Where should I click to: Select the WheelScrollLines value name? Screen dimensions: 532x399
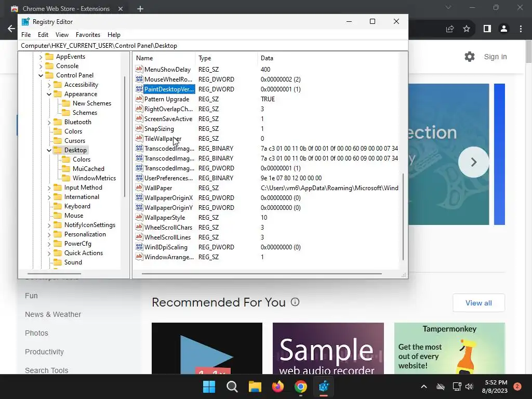[x=168, y=237]
